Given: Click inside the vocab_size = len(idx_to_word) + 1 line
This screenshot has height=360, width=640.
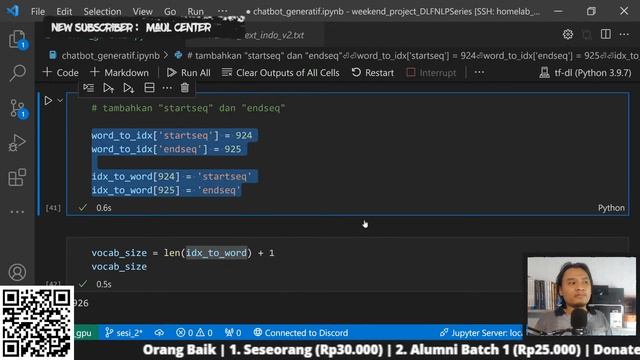Looking at the screenshot, I should 183,253.
